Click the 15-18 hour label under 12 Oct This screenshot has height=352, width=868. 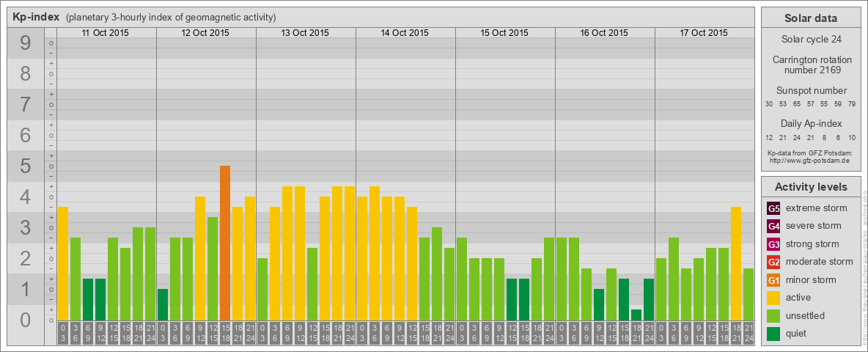point(225,334)
